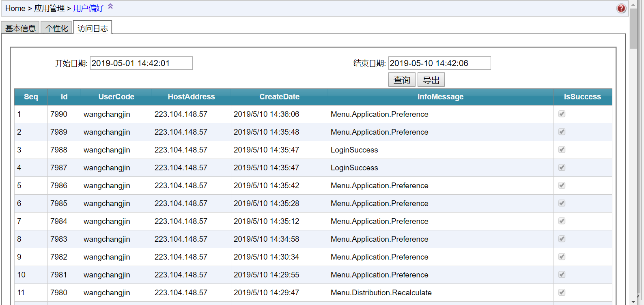
Task: Click timestamp 2019/5/10 14:35:12
Action: [266, 221]
